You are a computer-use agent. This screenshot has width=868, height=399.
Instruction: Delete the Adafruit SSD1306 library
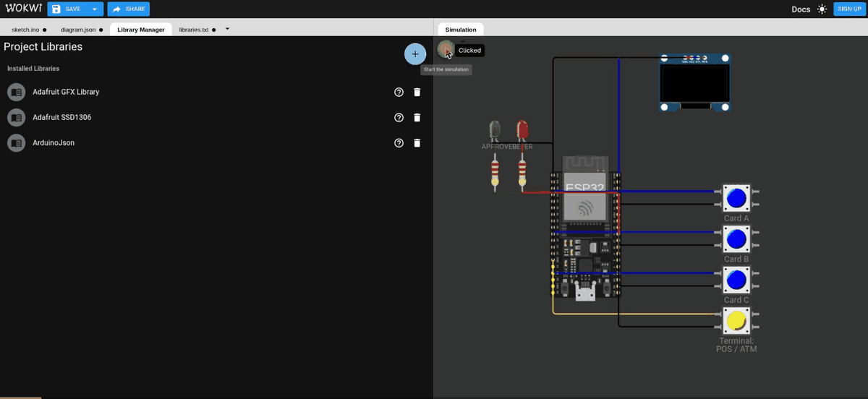click(x=417, y=118)
